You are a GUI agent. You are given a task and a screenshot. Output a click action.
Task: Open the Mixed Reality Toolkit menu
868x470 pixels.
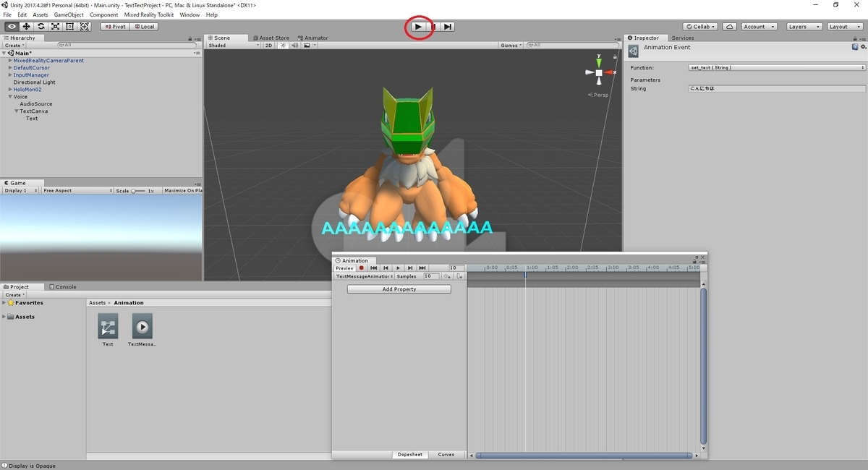(x=149, y=14)
